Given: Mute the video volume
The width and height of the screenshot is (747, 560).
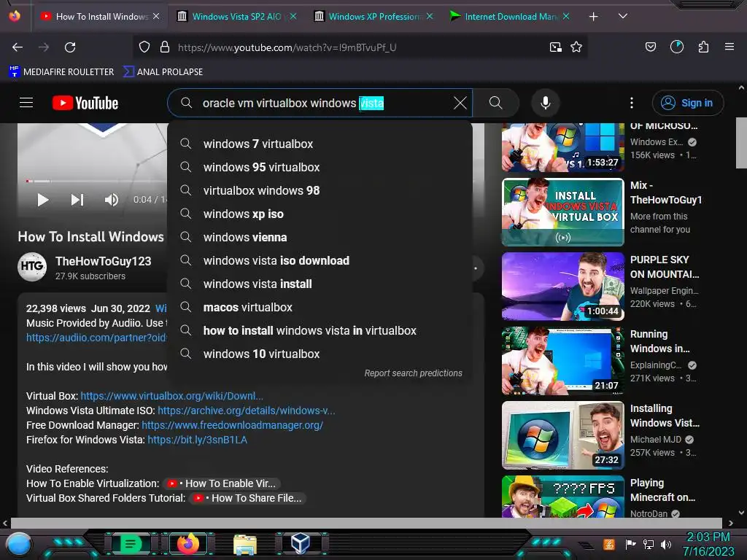Looking at the screenshot, I should (112, 200).
